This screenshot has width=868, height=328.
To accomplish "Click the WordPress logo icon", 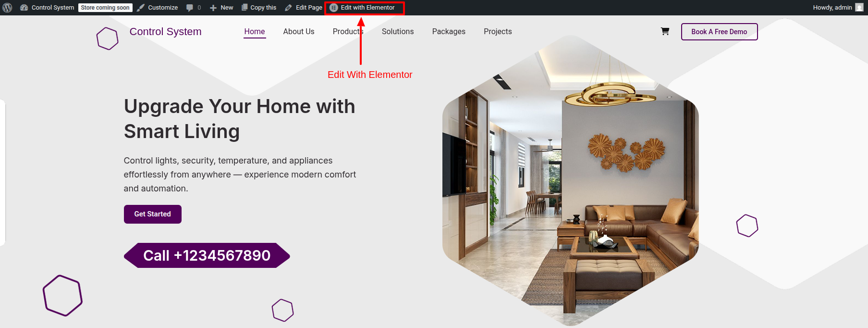I will click(7, 8).
